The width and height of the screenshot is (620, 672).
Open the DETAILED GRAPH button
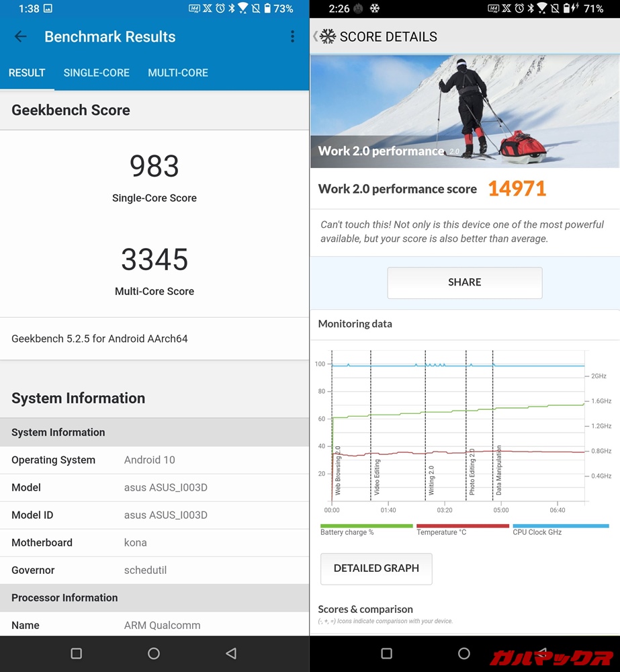click(376, 569)
